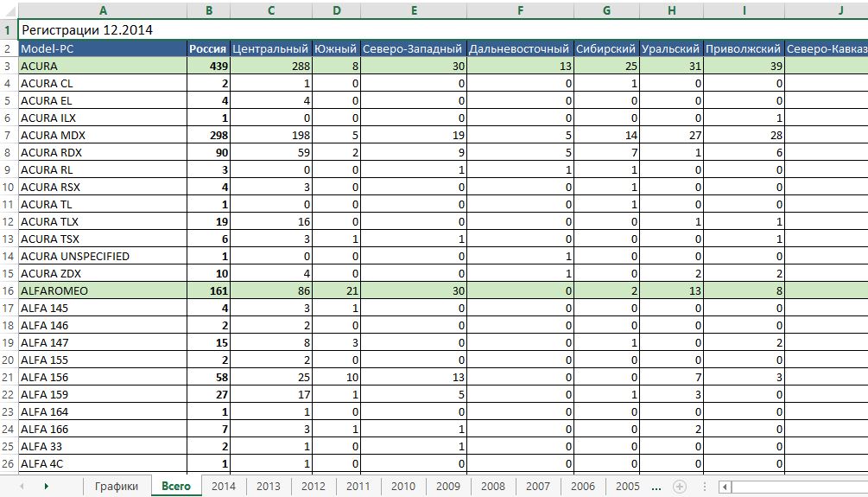Select row 3 header

(x=8, y=67)
